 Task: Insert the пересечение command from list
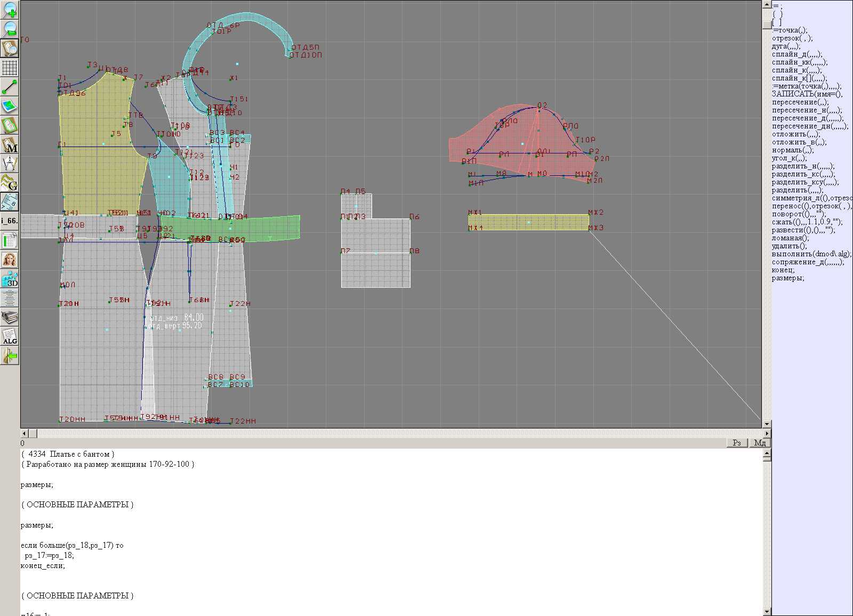[800, 102]
